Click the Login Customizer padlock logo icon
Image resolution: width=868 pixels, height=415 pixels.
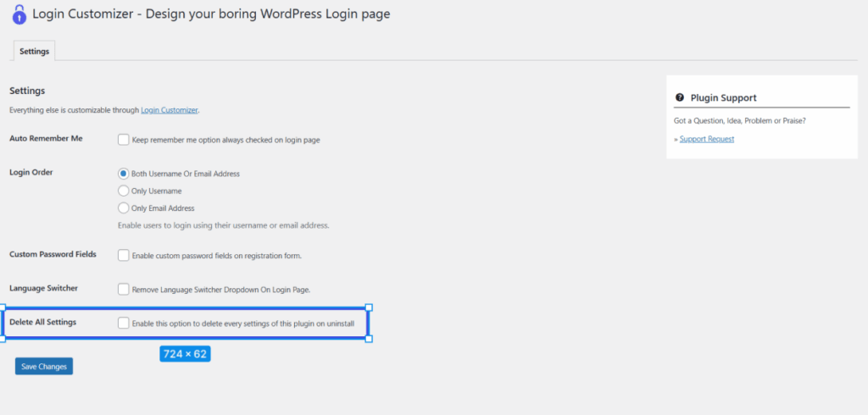click(x=19, y=14)
